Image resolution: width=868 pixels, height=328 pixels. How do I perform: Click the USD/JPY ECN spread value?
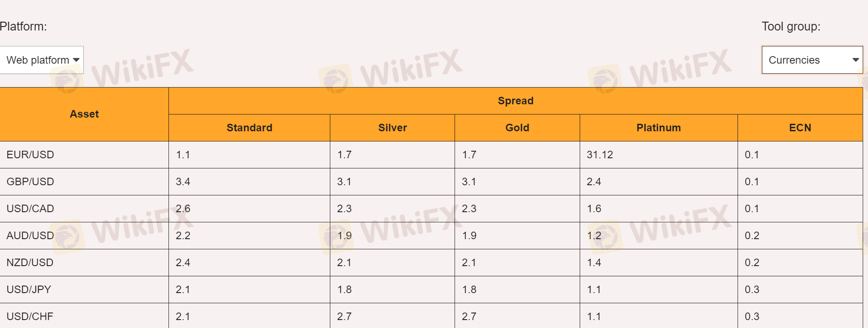(x=752, y=290)
